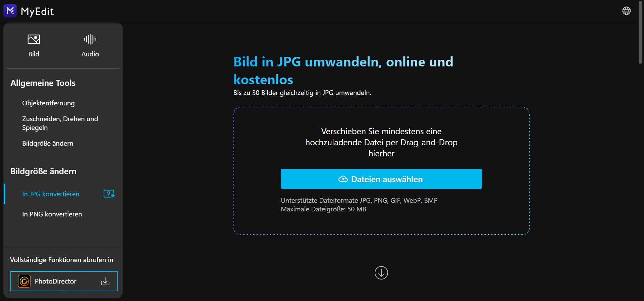Expand the Allgemeine Tools section header
644x301 pixels.
point(43,83)
